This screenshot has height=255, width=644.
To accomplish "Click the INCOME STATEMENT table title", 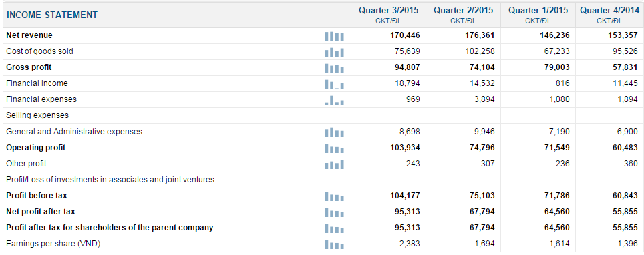I will (x=51, y=15).
